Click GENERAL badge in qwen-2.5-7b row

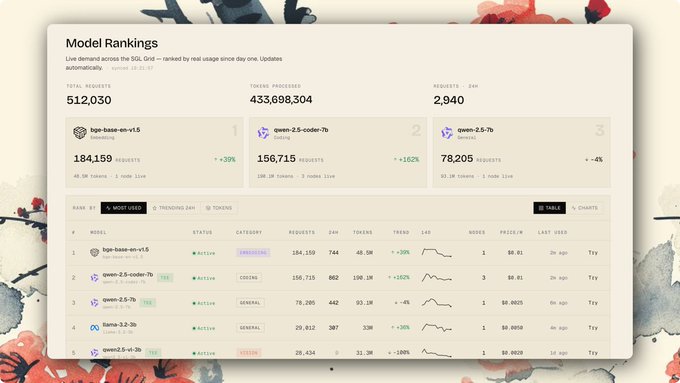pyautogui.click(x=250, y=303)
